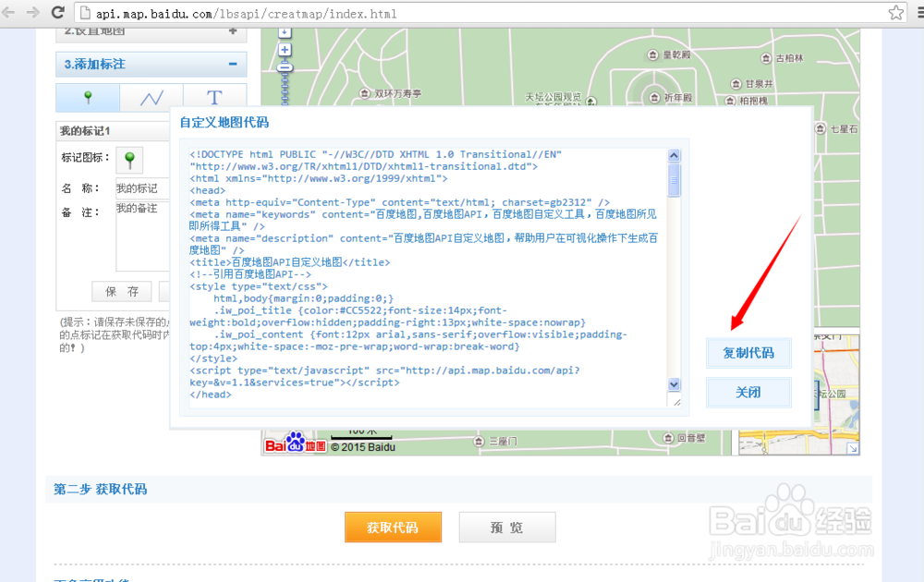
Task: Click the 柏抱槐 landmark icon
Action: 730,101
